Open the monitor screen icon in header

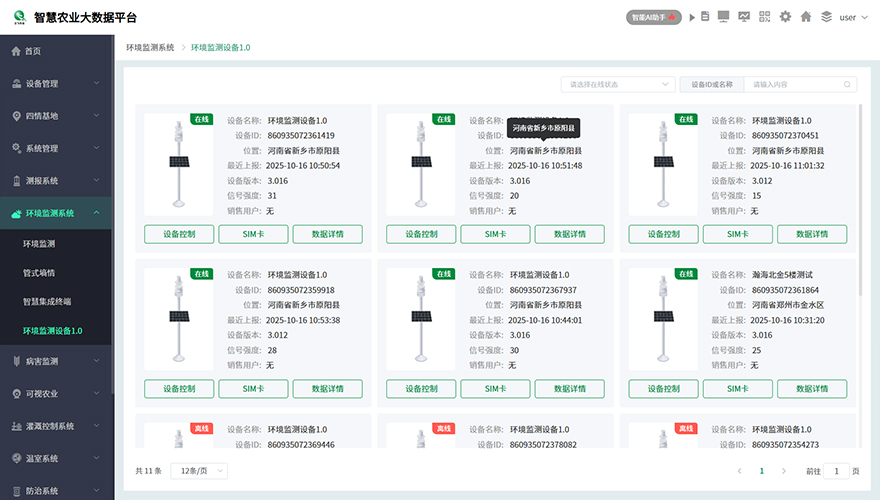pyautogui.click(x=723, y=17)
